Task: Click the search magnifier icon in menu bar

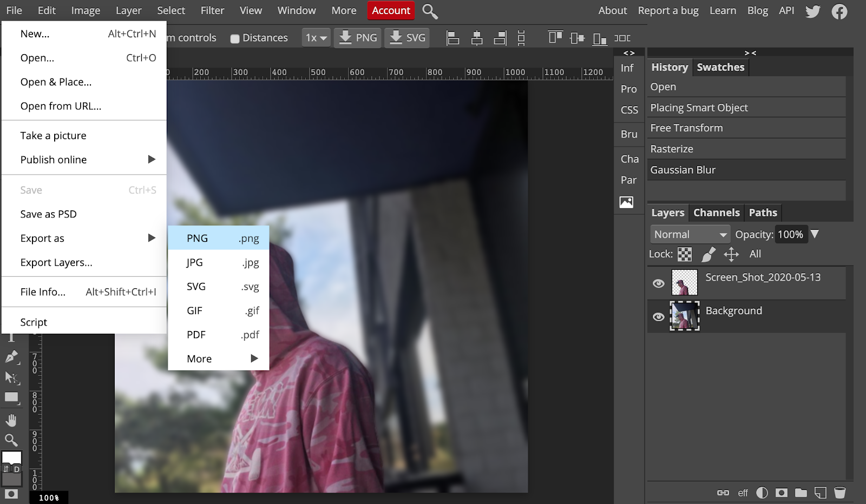Action: point(430,11)
